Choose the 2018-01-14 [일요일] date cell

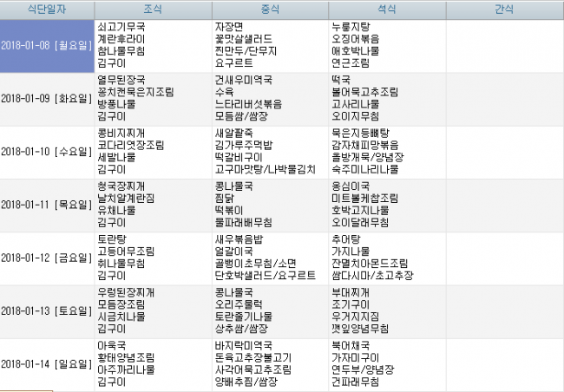tap(47, 363)
